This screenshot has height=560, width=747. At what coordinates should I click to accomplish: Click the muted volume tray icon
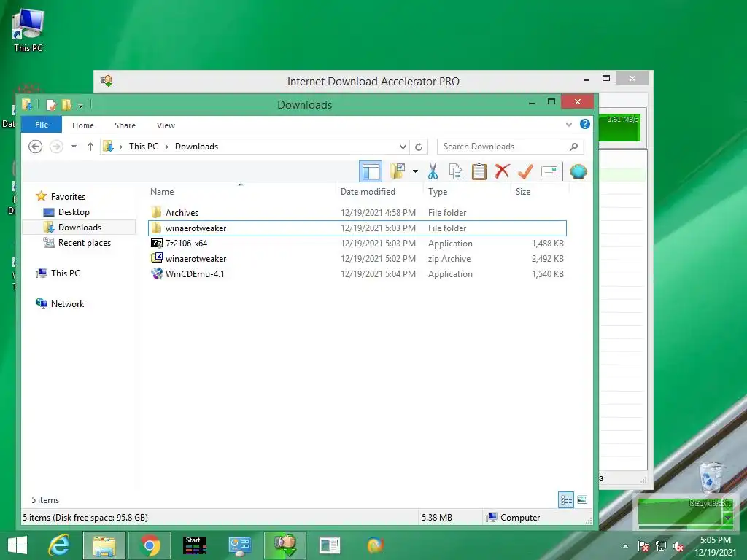click(678, 546)
